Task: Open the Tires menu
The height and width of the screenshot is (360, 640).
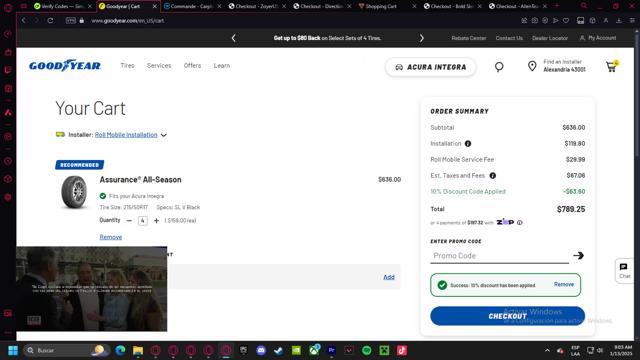Action: point(127,65)
